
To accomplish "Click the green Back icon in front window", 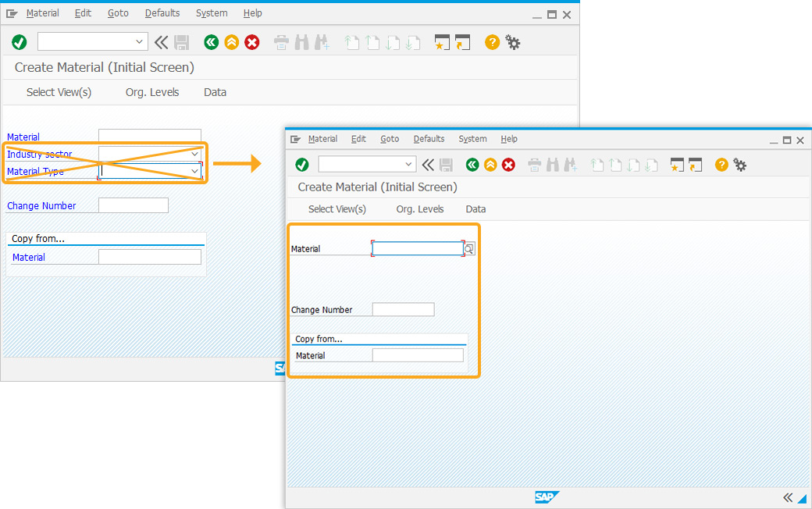I will coord(472,166).
